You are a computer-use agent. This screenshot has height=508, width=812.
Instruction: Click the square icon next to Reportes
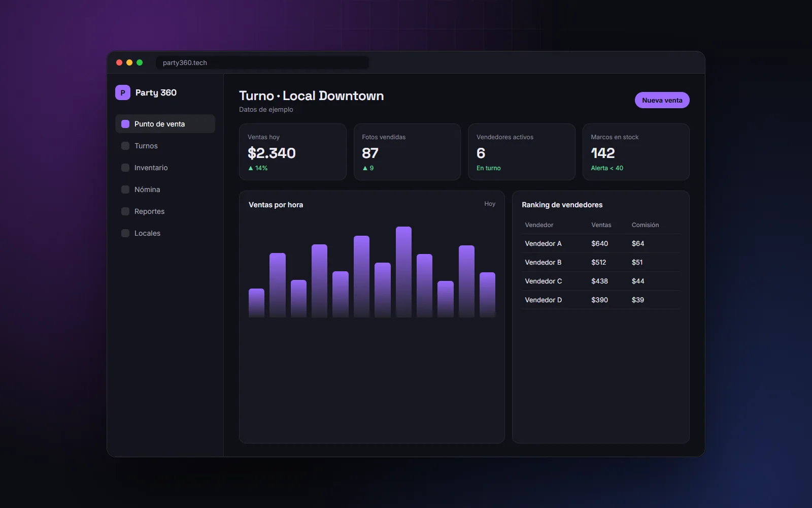tap(125, 211)
